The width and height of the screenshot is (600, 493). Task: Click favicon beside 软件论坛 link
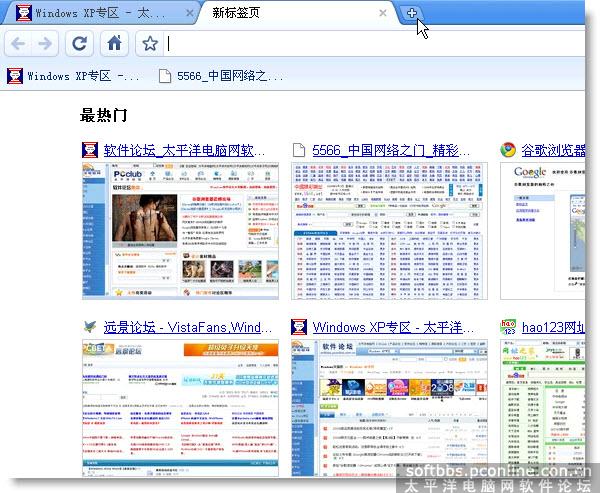(90, 150)
